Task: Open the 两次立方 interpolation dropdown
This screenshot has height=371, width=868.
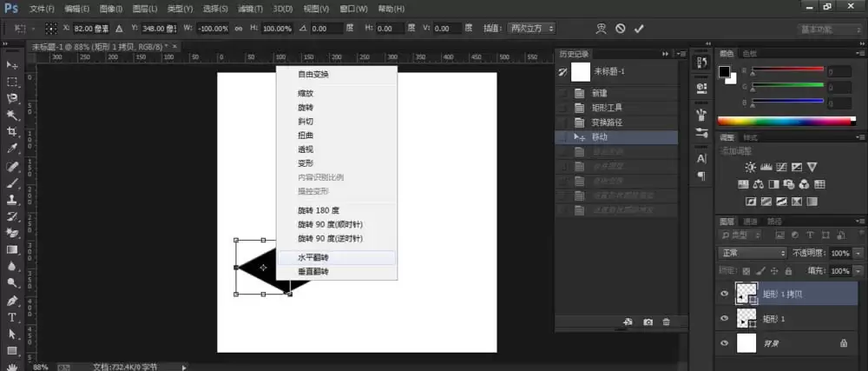Action: pos(531,29)
